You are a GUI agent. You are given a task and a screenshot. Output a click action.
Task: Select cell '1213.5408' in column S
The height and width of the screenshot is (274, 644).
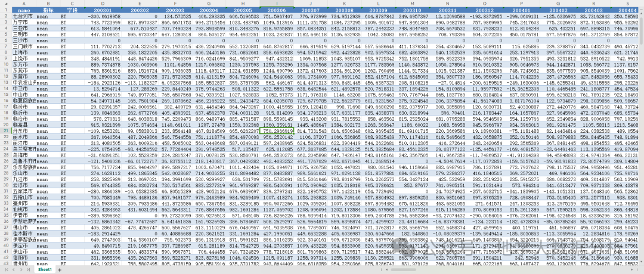624,124
